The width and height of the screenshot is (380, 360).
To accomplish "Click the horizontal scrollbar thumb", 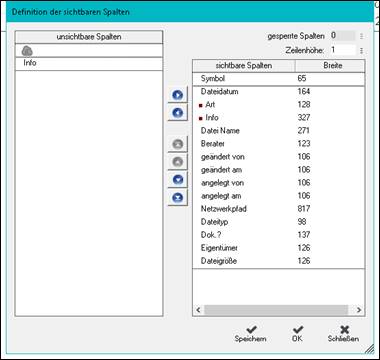I will (x=276, y=310).
